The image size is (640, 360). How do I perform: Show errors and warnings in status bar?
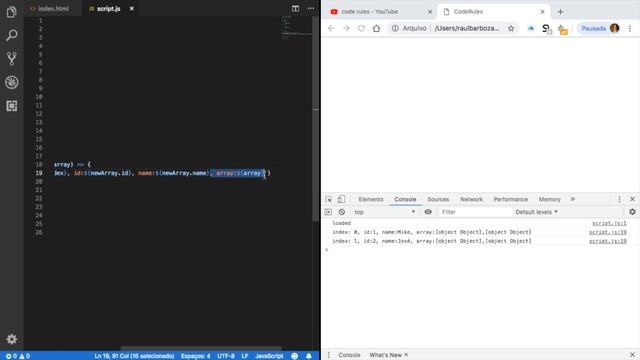[x=18, y=356]
